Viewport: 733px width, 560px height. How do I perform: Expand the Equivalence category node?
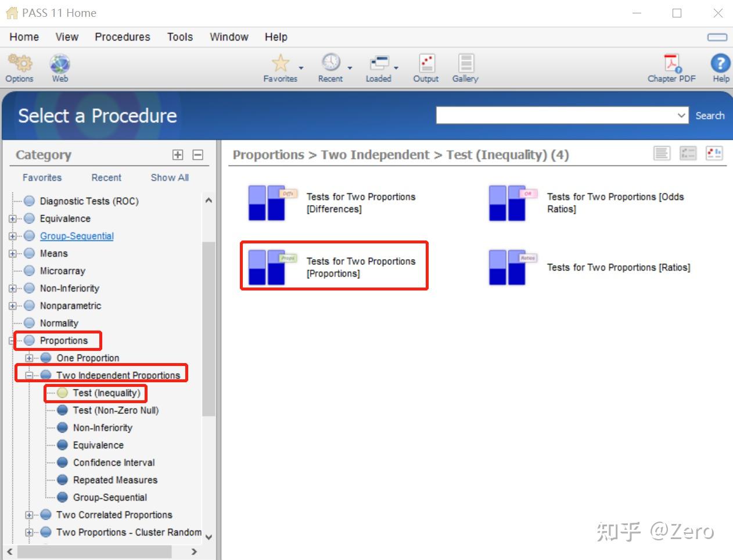(x=12, y=219)
